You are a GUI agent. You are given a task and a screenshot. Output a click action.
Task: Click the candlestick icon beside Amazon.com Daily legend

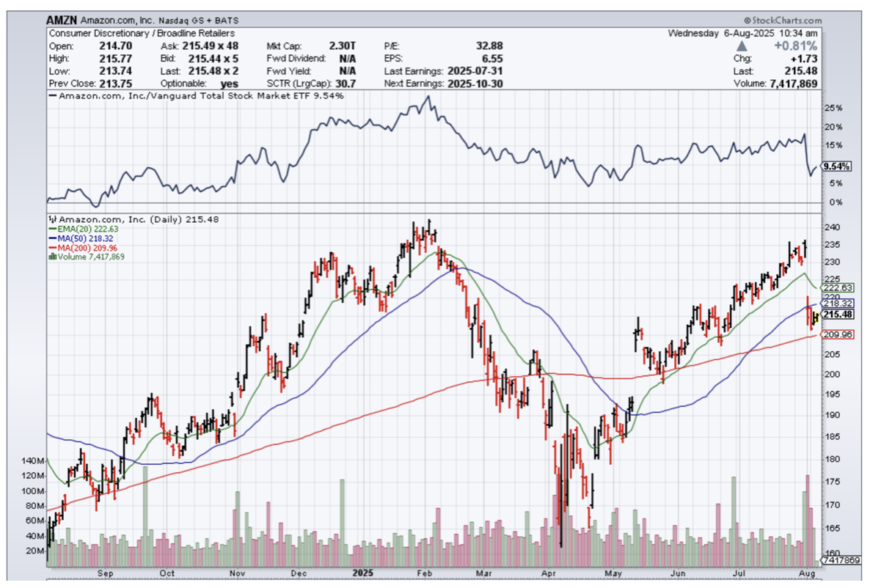point(51,219)
